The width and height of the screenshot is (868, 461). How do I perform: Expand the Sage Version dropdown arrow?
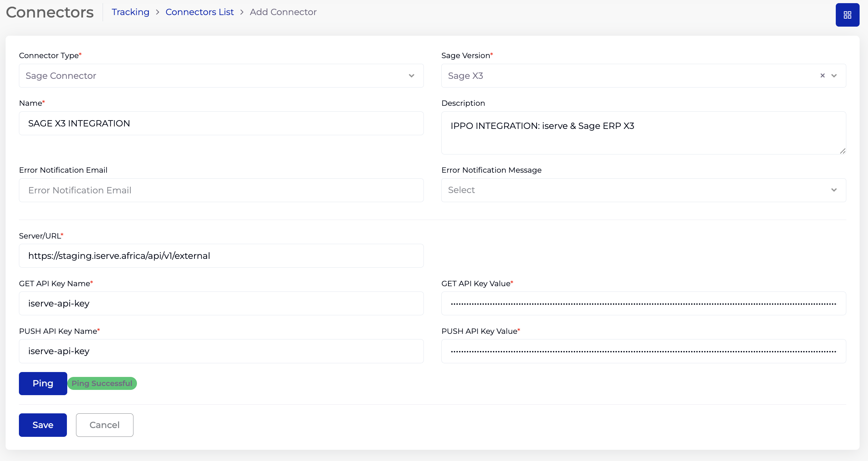click(x=834, y=76)
